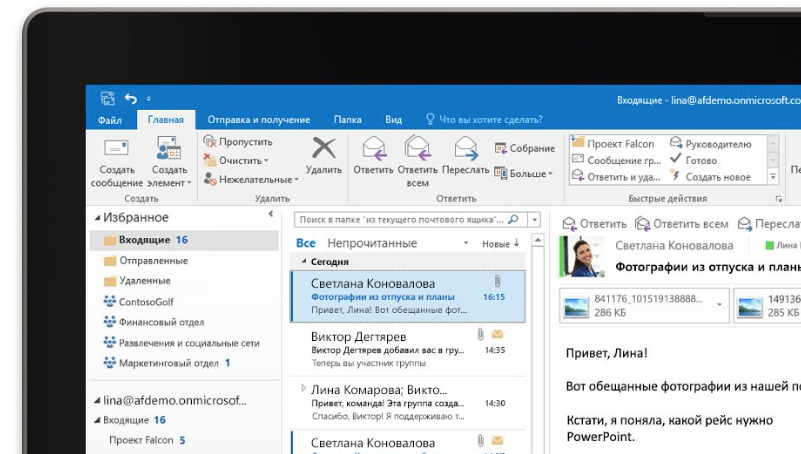The image size is (801, 454).
Task: Expand the Лина Комарова conversation thread
Action: 303,388
